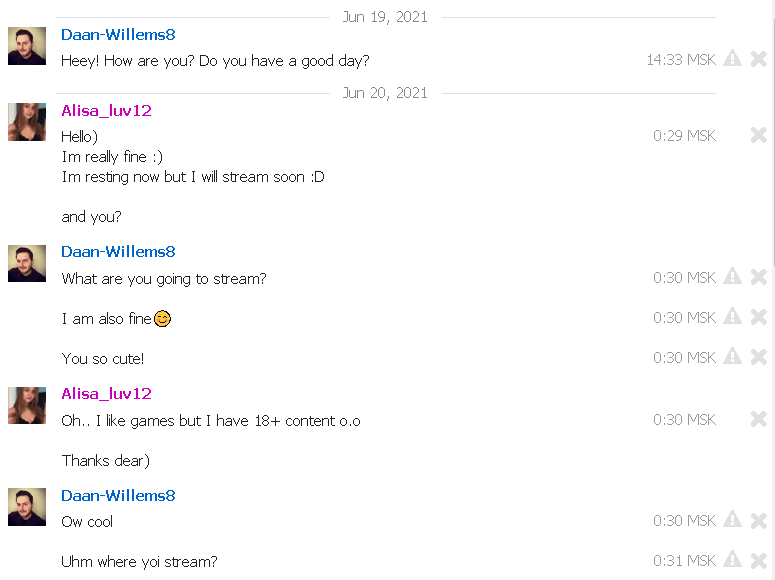The height and width of the screenshot is (580, 775).
Task: Report "Uhm where yoi stream?" message
Action: click(x=732, y=560)
